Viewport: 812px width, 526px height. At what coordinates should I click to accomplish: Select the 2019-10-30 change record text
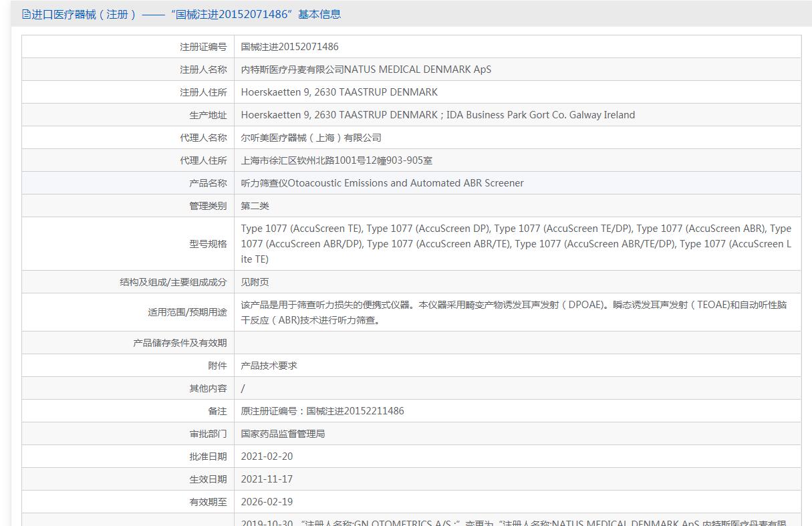coord(513,523)
